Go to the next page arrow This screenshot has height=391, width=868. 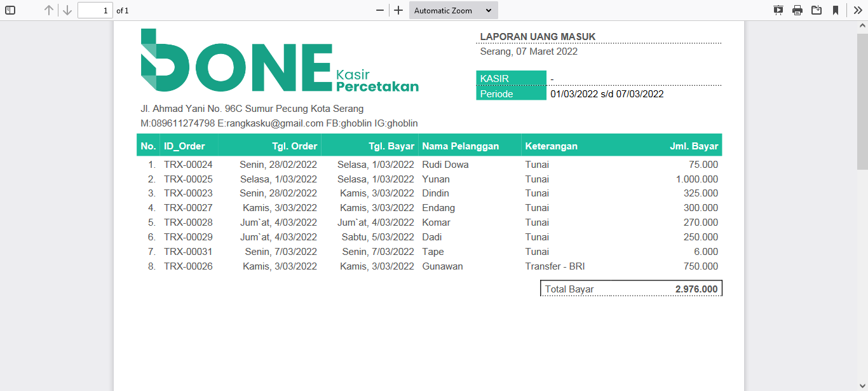[x=67, y=10]
